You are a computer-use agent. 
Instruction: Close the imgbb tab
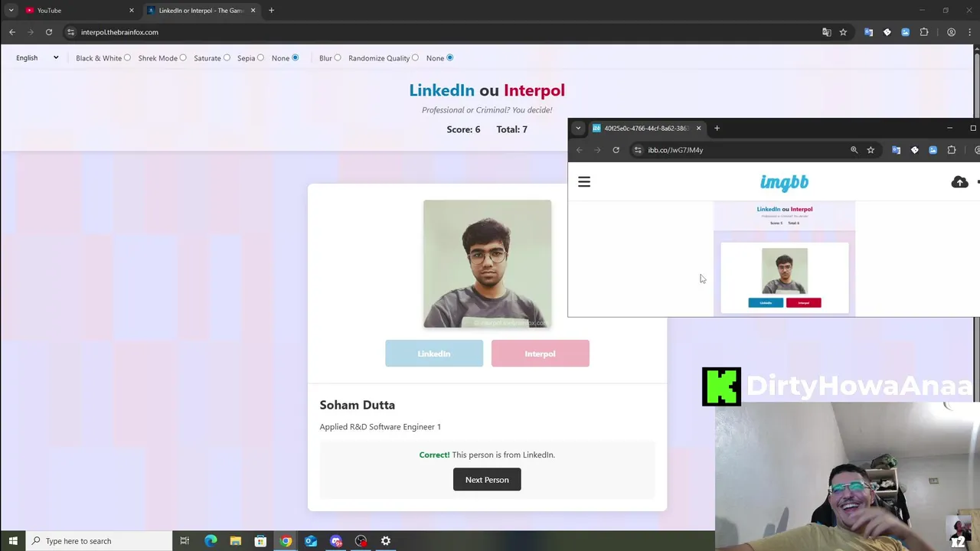[x=698, y=128]
